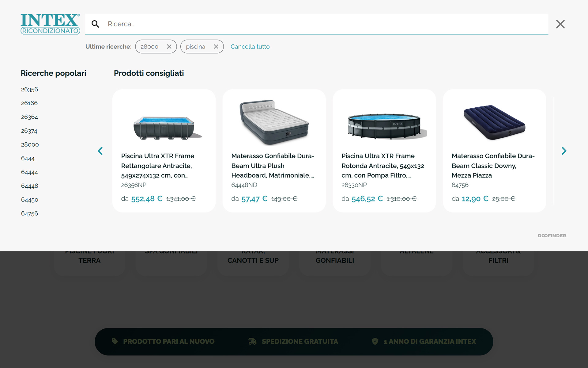Choose popular search 64444
The width and height of the screenshot is (588, 368).
(x=29, y=172)
